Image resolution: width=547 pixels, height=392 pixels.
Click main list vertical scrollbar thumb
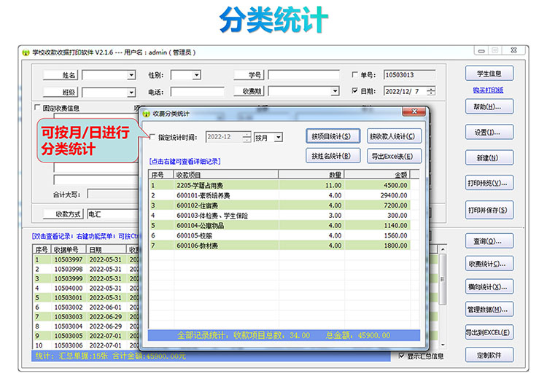443,279
